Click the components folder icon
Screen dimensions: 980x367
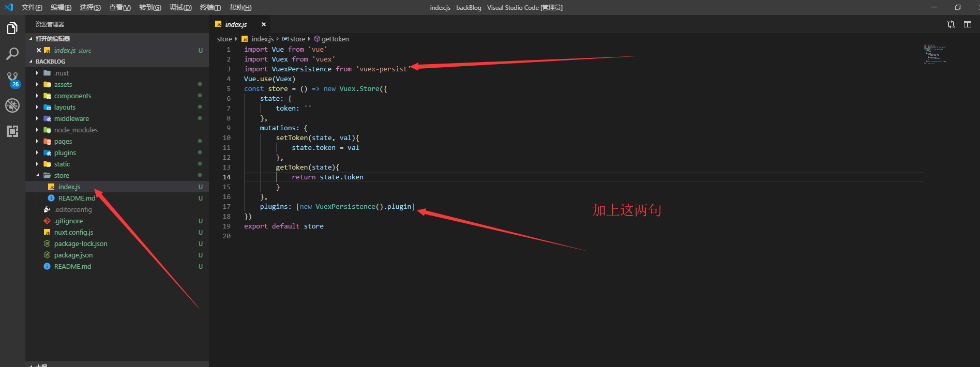[47, 96]
